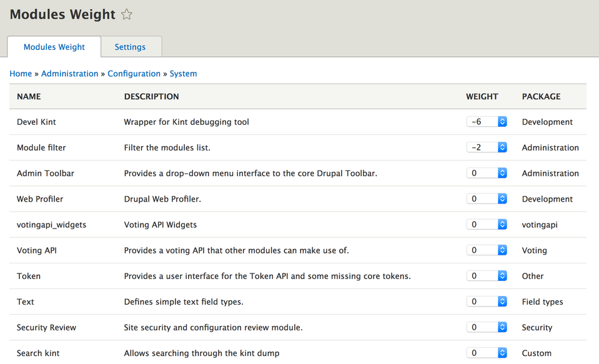Go to Home breadcrumb link
This screenshot has width=599, height=364.
(21, 74)
